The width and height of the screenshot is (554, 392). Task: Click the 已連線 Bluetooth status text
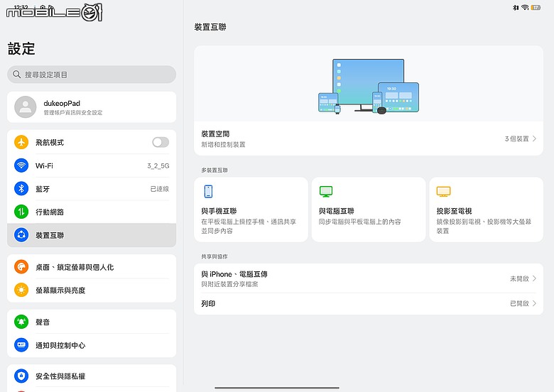pyautogui.click(x=160, y=189)
